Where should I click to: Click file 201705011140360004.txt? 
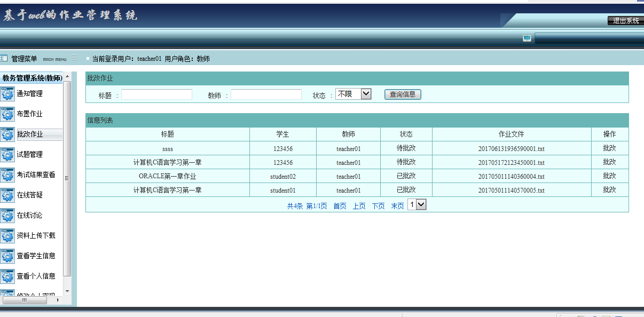pos(512,177)
